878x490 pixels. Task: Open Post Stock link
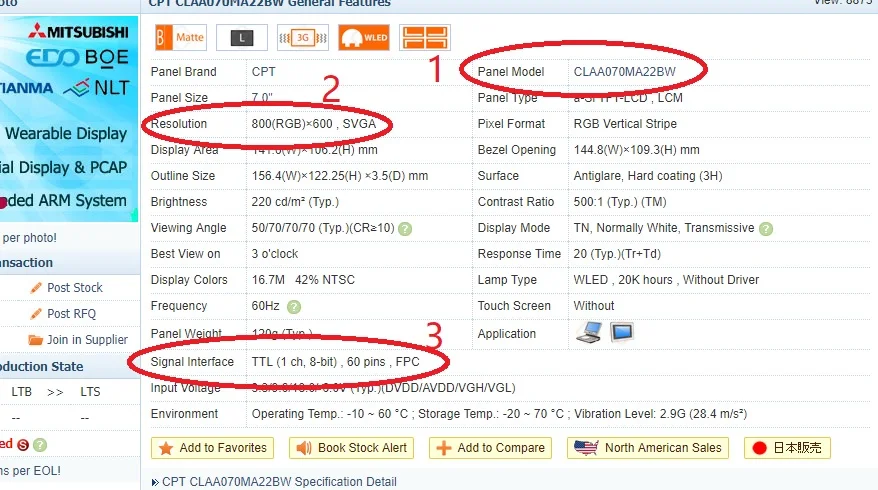click(74, 288)
